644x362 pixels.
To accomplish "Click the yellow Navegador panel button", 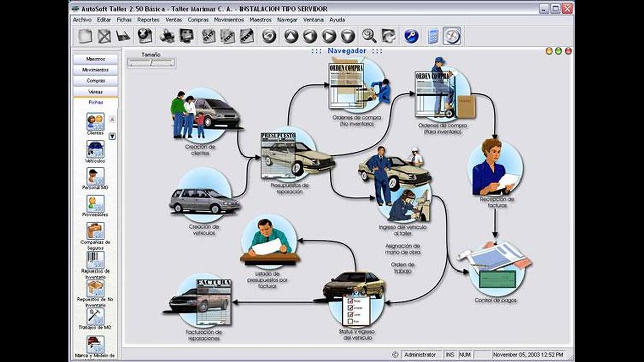I will 549,51.
